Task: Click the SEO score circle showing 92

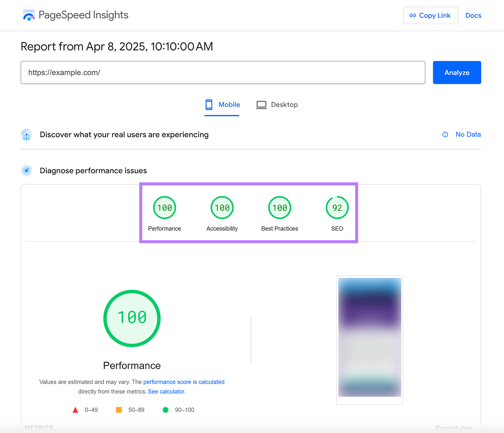Action: [337, 207]
